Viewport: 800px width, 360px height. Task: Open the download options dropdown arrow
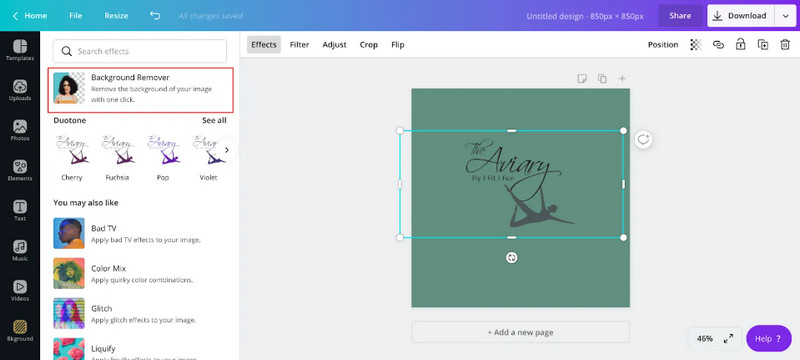tap(785, 16)
